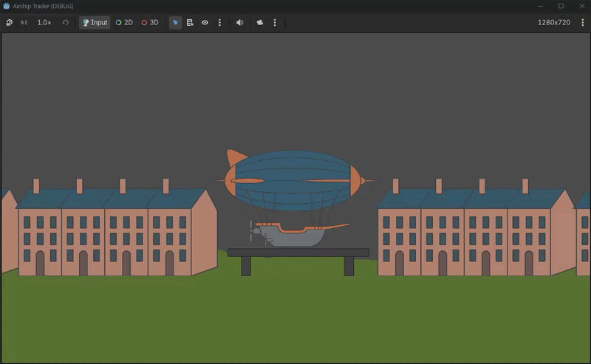This screenshot has height=364, width=591.
Task: Select the 3D node selection mode
Action: 150,23
